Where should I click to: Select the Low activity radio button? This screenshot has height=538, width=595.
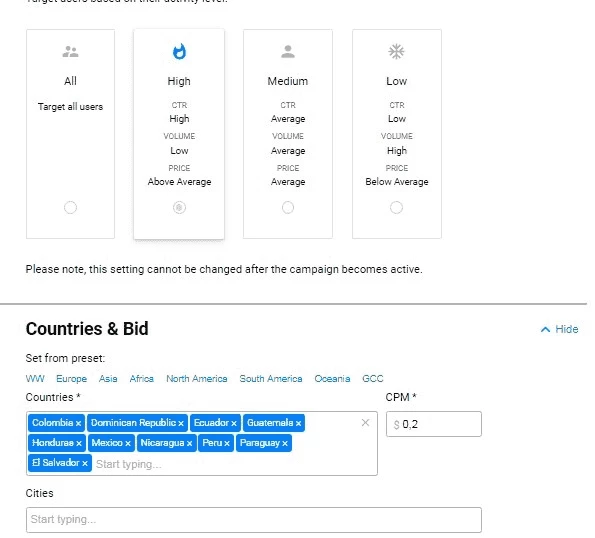[396, 208]
